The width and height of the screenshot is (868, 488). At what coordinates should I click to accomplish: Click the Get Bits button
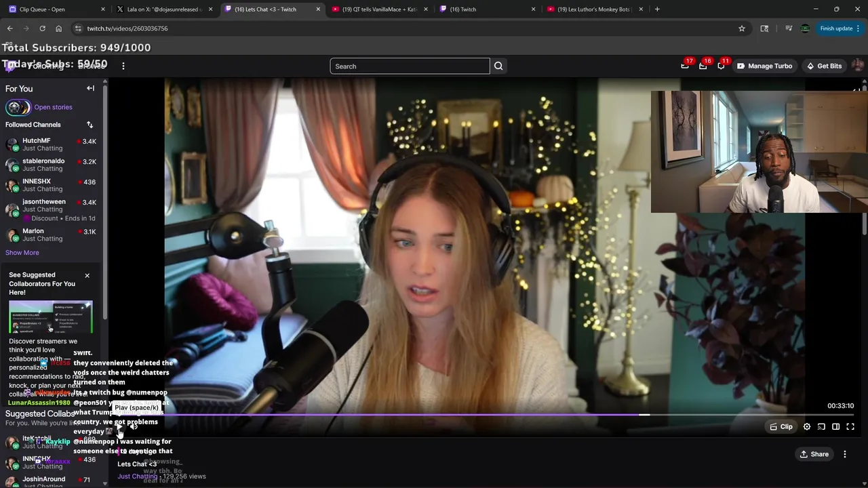[824, 66]
